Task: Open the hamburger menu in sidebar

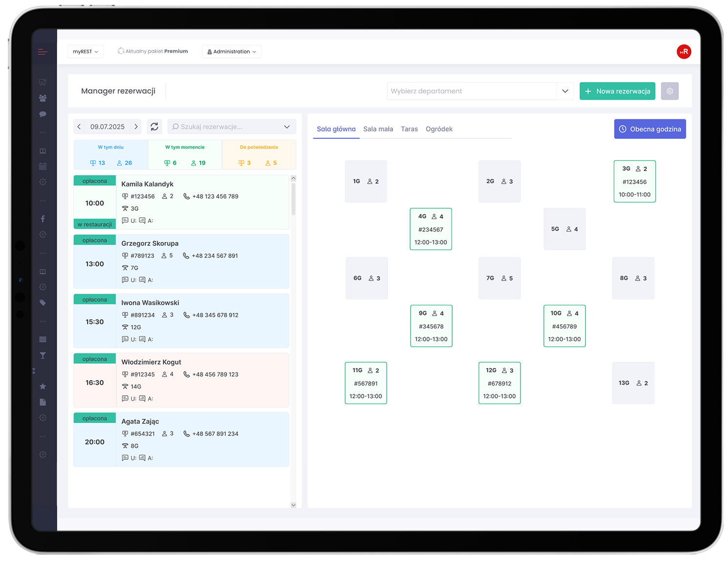Action: [x=42, y=52]
